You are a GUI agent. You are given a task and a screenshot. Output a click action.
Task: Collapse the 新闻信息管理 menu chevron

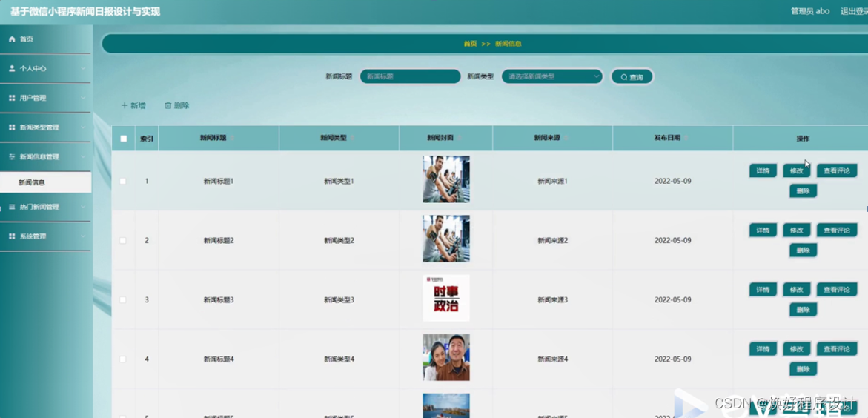(83, 156)
